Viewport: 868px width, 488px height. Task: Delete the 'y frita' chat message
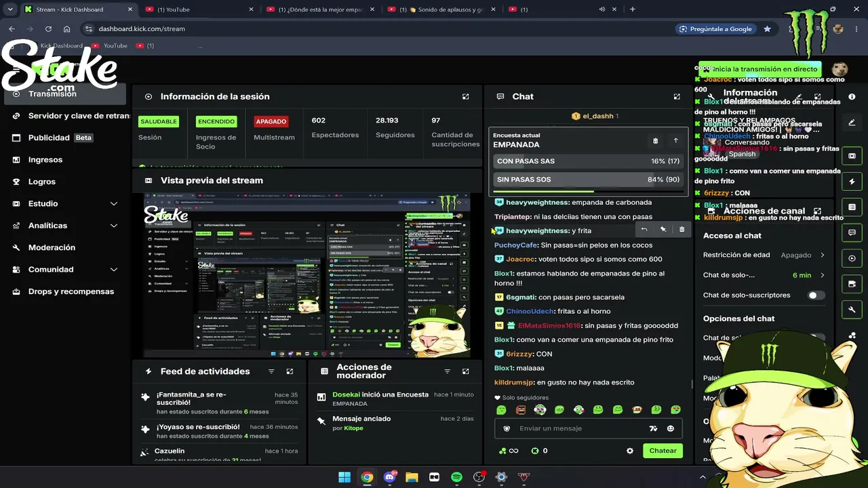coord(682,230)
